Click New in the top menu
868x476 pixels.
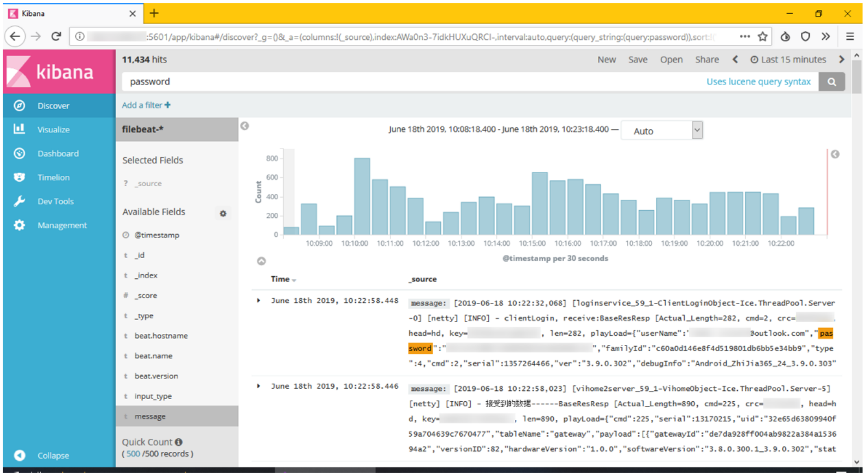click(607, 59)
